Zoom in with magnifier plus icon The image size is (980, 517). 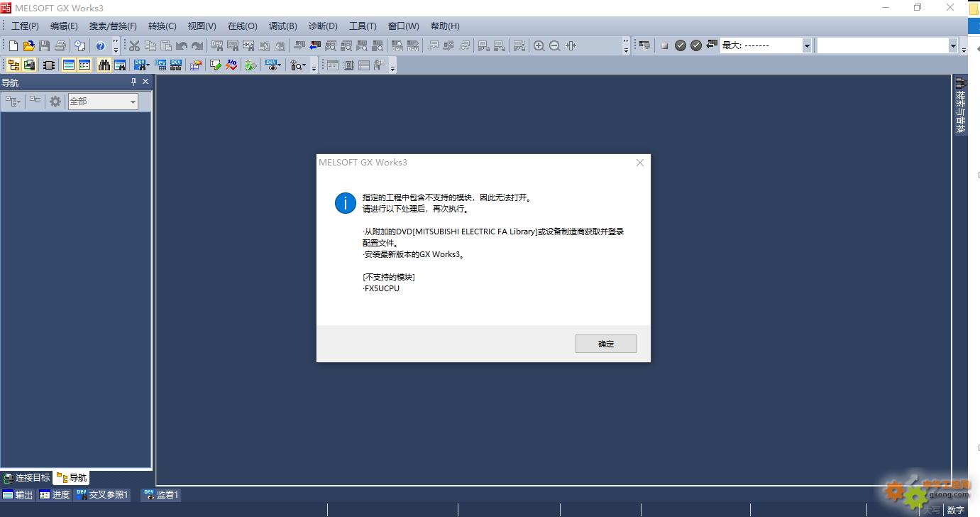[x=539, y=45]
